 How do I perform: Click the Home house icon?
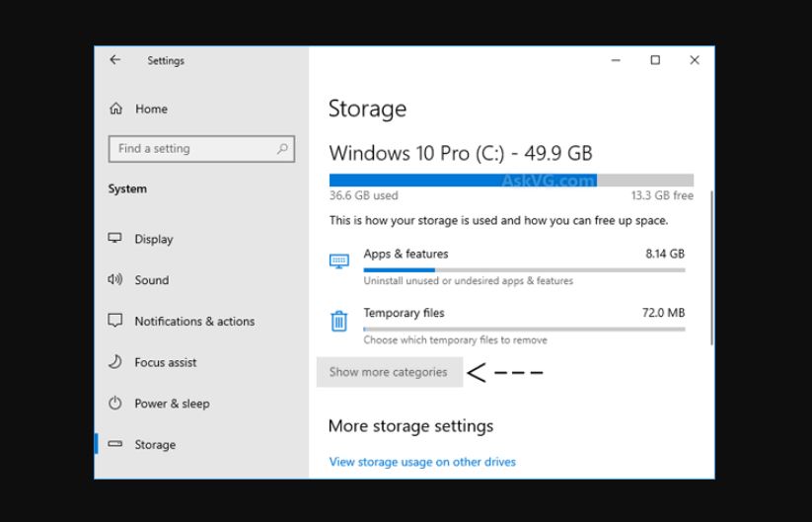coord(116,109)
